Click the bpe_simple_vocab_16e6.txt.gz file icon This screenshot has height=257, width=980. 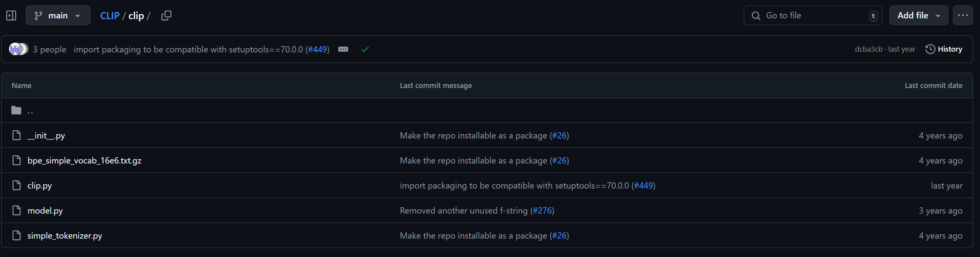16,160
